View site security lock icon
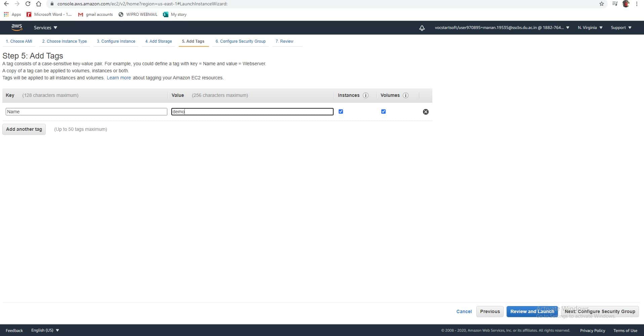Image resolution: width=644 pixels, height=336 pixels. (x=52, y=4)
